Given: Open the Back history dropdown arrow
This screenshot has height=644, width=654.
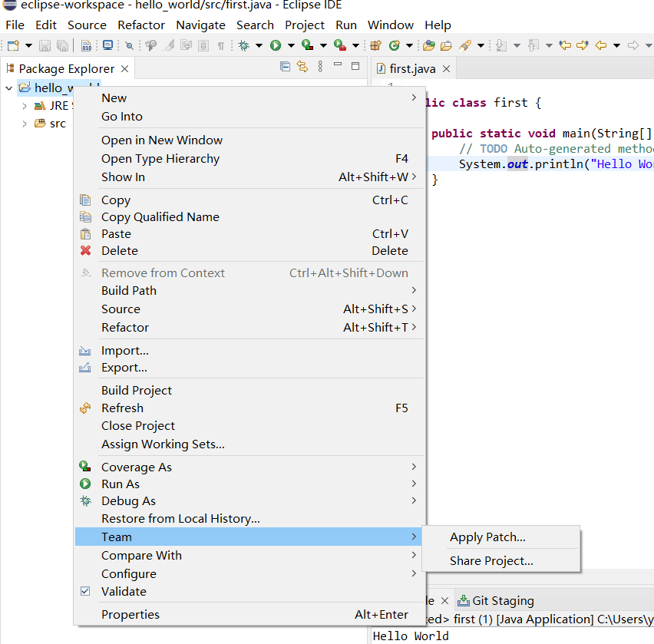Looking at the screenshot, I should (616, 45).
